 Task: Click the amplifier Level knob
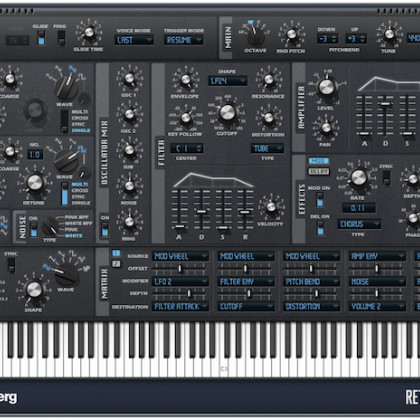(x=326, y=87)
